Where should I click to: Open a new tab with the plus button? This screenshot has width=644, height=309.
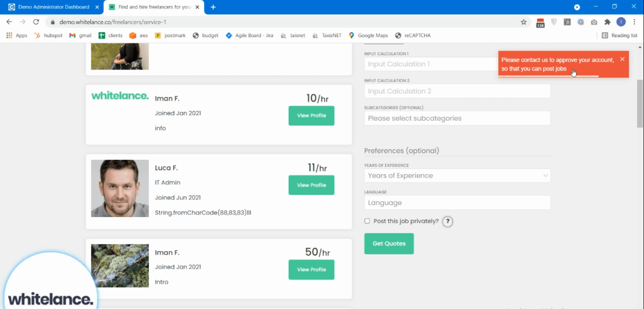coord(213,7)
